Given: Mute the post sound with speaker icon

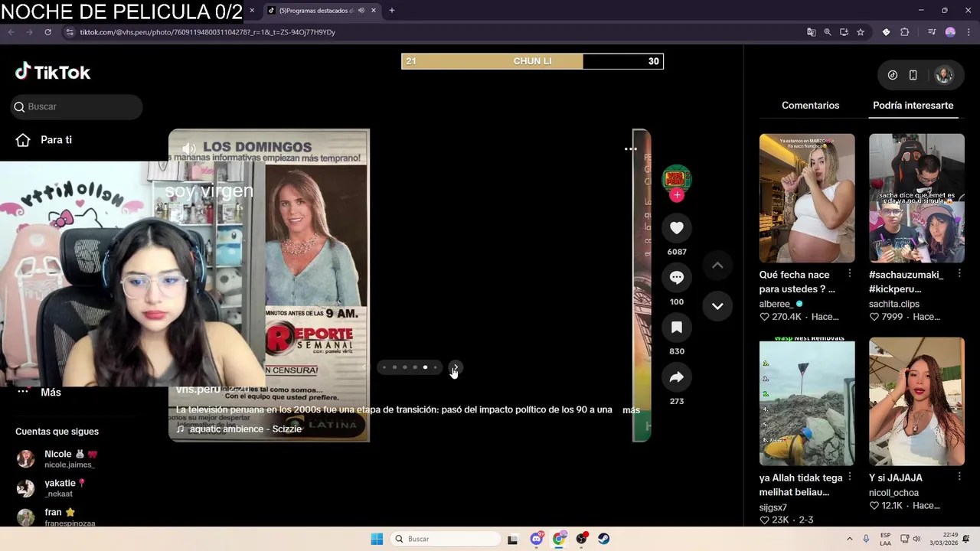Looking at the screenshot, I should (188, 148).
